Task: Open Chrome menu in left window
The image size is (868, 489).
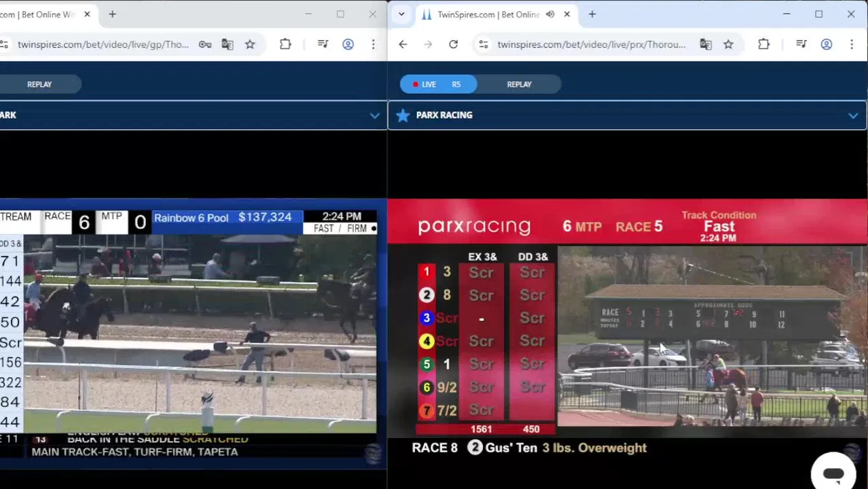Action: (x=373, y=44)
